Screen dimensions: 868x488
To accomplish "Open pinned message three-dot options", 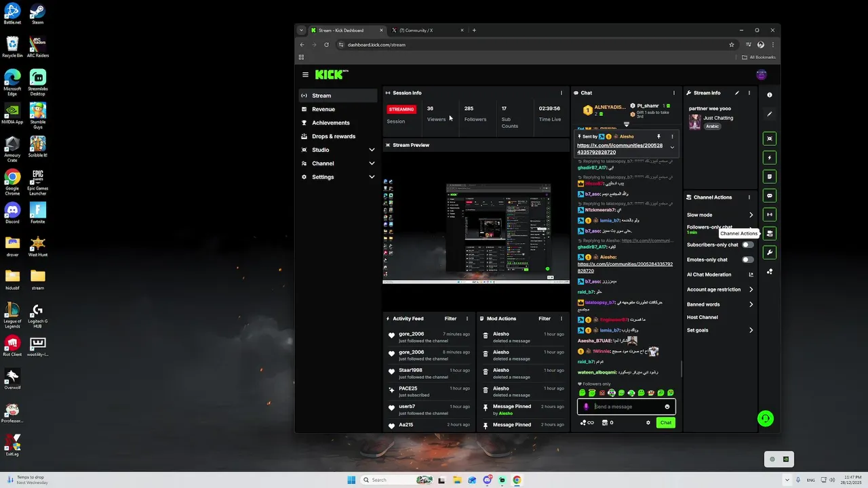I will click(x=672, y=136).
